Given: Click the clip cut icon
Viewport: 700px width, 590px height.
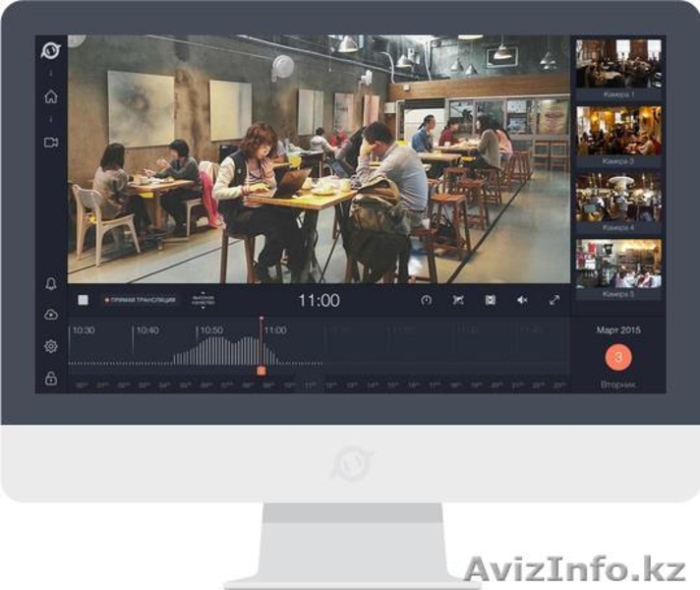Looking at the screenshot, I should (x=457, y=300).
